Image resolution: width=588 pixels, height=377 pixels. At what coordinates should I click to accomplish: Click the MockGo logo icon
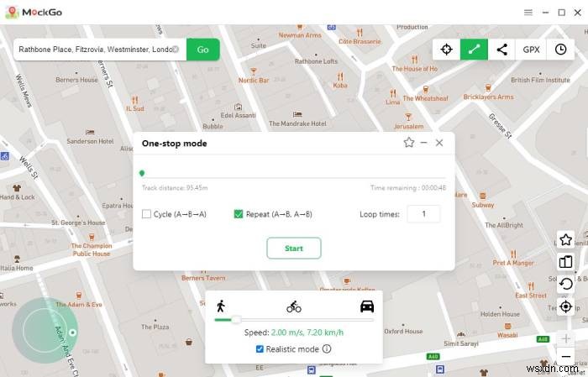(13, 13)
